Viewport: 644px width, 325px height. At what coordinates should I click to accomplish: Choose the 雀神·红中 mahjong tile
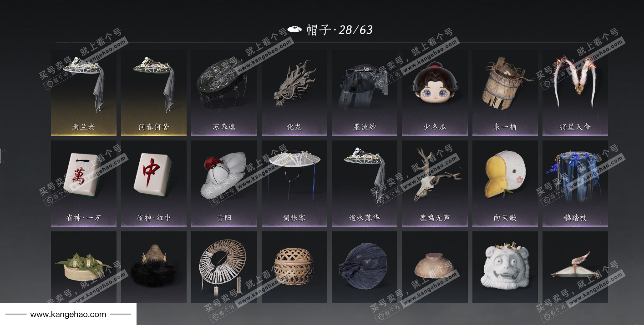154,184
